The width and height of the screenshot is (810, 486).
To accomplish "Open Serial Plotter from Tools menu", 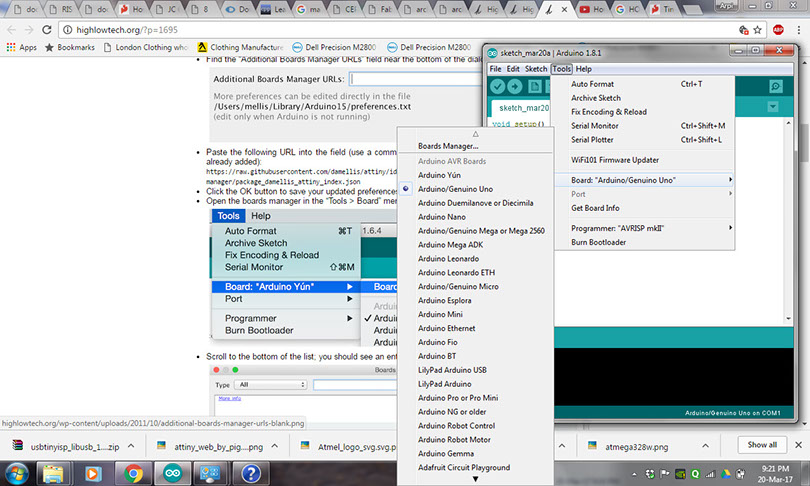I will click(644, 139).
